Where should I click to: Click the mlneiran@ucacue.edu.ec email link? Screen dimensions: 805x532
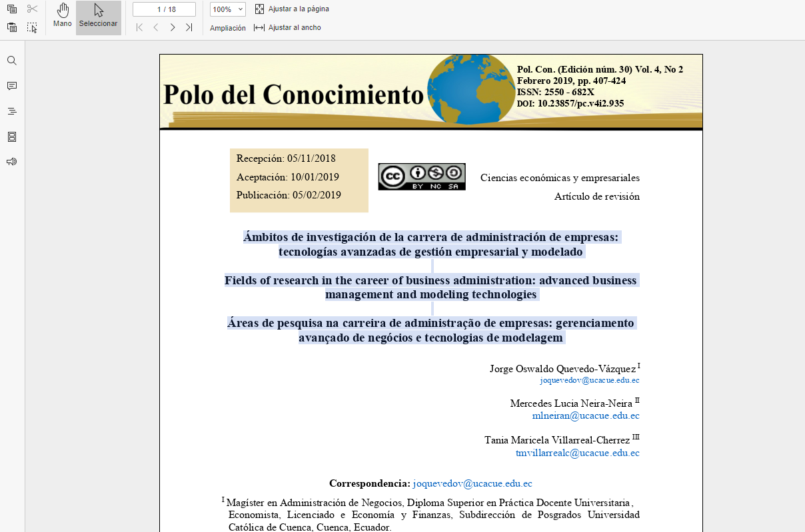pos(586,415)
